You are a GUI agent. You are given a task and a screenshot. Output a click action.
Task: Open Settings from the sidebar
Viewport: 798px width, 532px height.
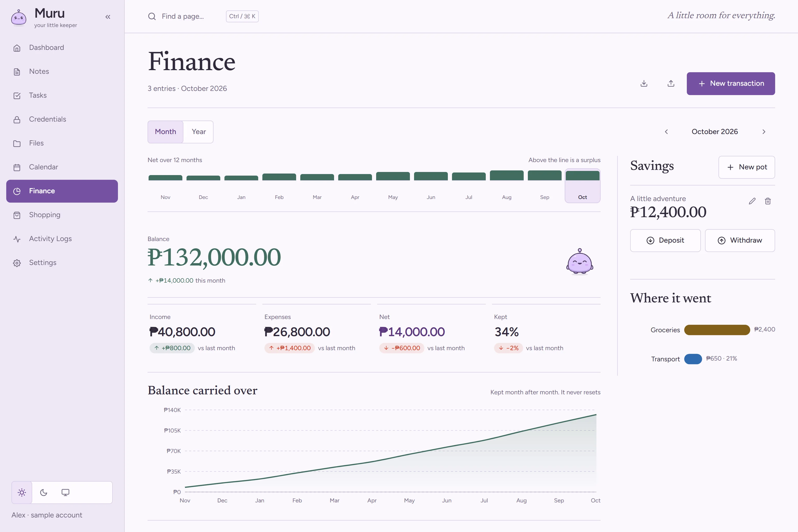62,263
